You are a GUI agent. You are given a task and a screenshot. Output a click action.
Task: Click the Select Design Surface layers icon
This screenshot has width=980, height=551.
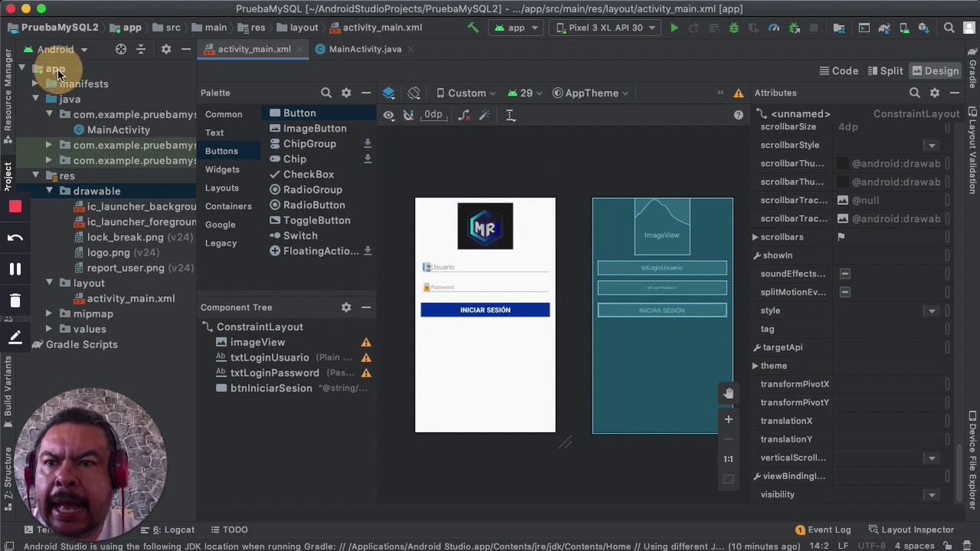click(389, 93)
